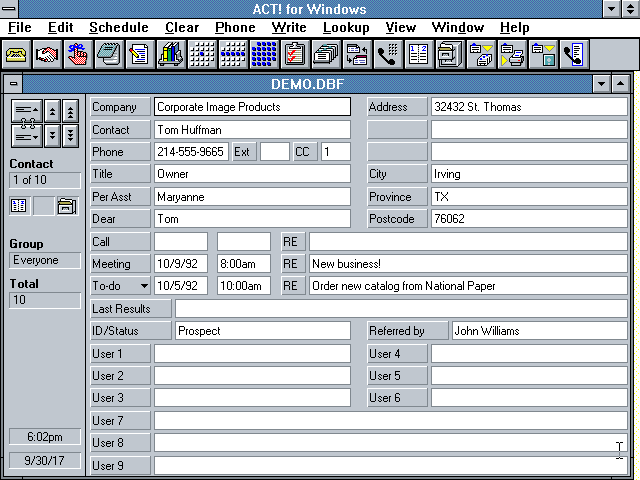Click the Postcode field 76062
Viewport: 640px width, 480px height.
(529, 219)
